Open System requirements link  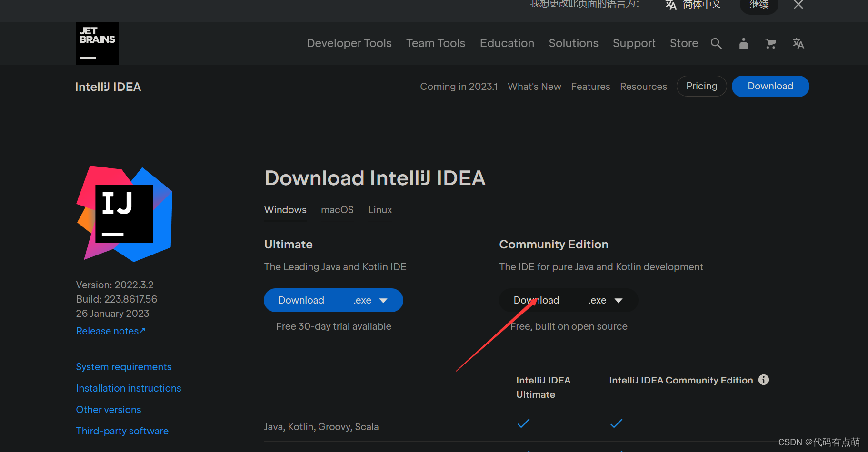pos(124,367)
